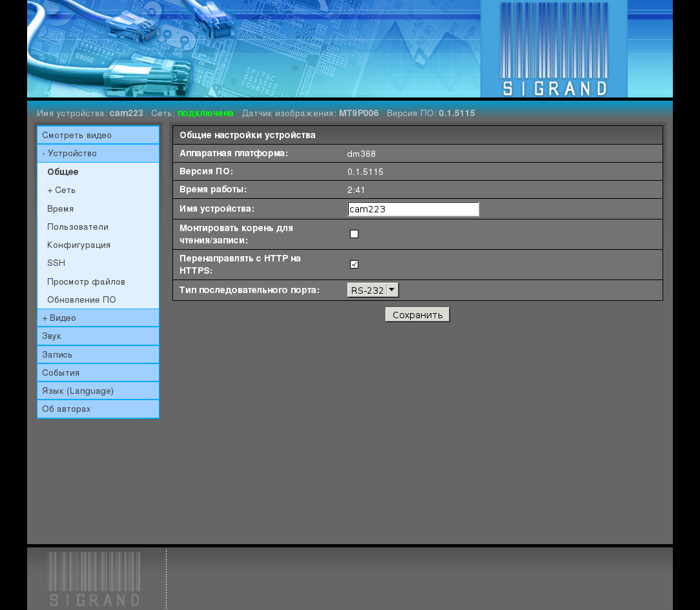Enable mounting root for read/write checkbox

(354, 234)
